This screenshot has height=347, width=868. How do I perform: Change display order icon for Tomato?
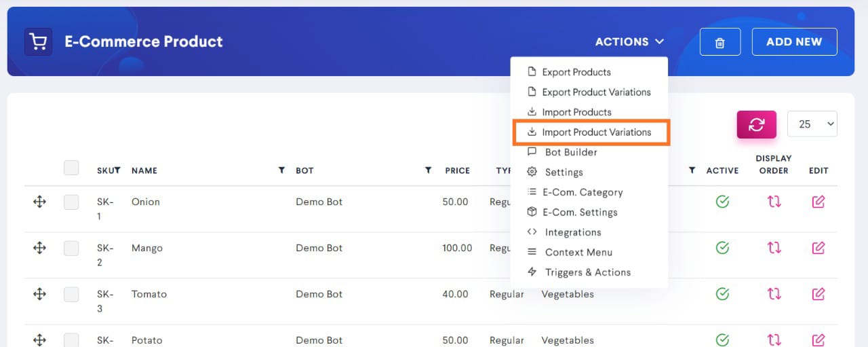[x=774, y=294]
